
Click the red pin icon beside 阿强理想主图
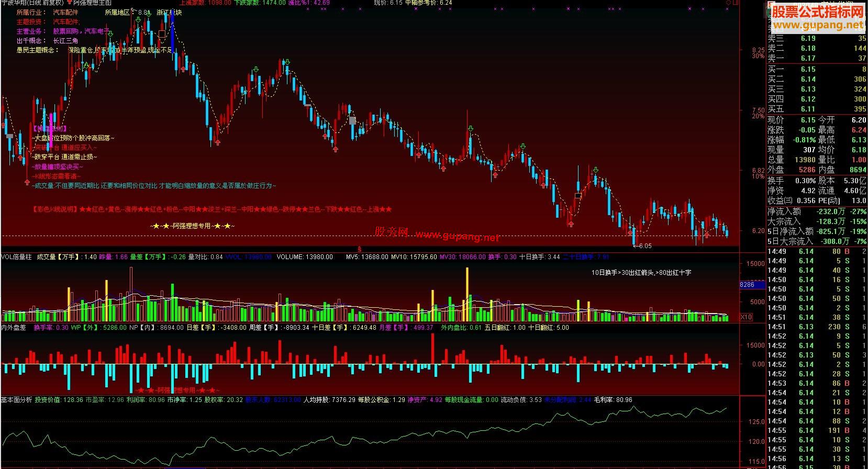coord(70,3)
